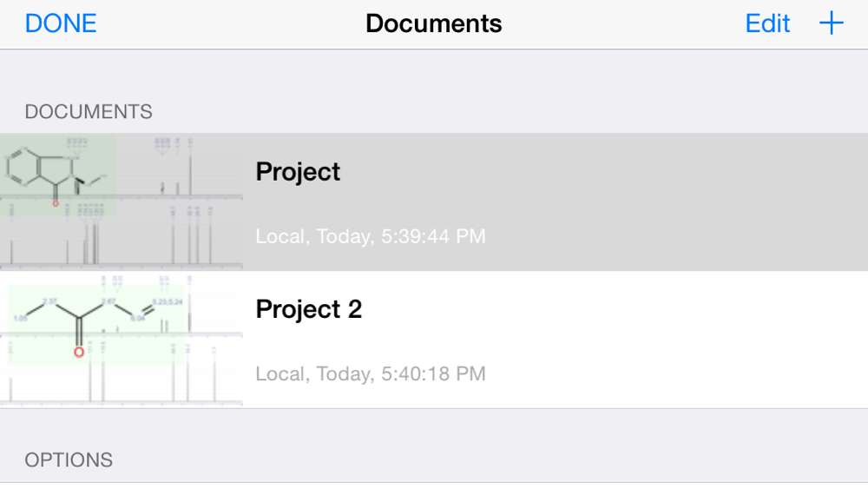The height and width of the screenshot is (489, 868).
Task: Tap Edit to modify the document list
Action: click(x=766, y=23)
